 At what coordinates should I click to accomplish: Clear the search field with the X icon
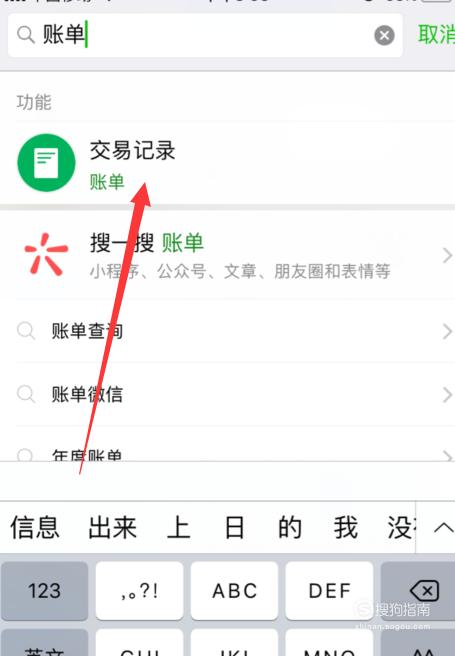click(x=384, y=35)
